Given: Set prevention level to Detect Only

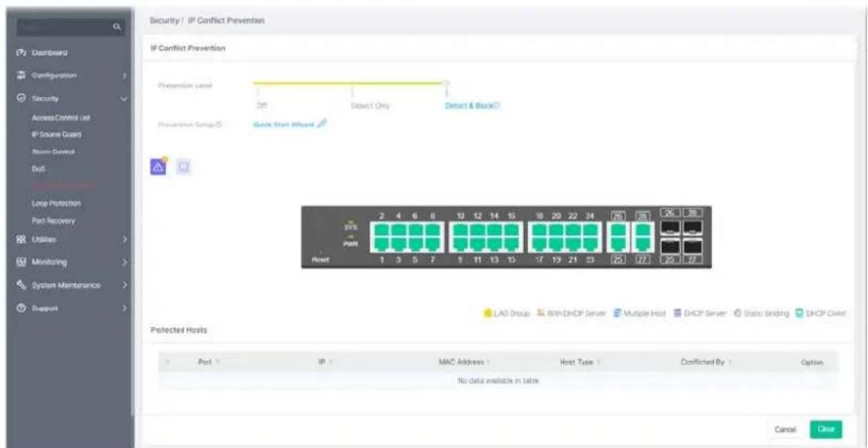Looking at the screenshot, I should [x=370, y=105].
